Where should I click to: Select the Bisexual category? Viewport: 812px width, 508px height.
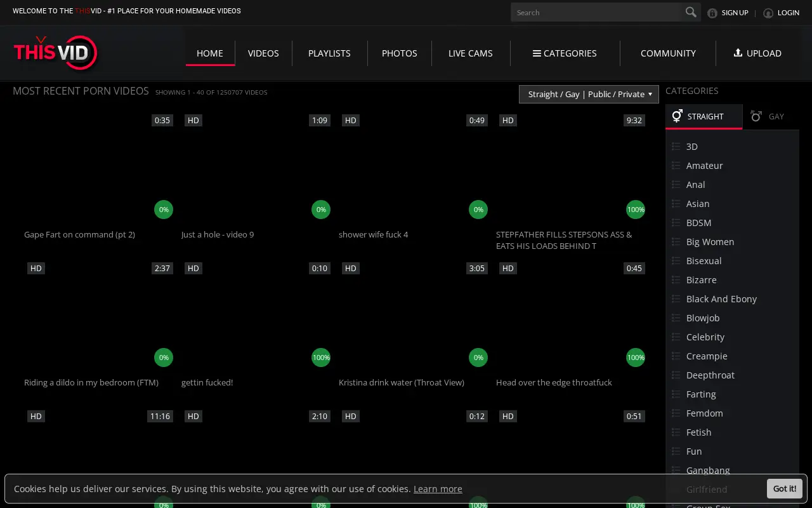pos(704,260)
